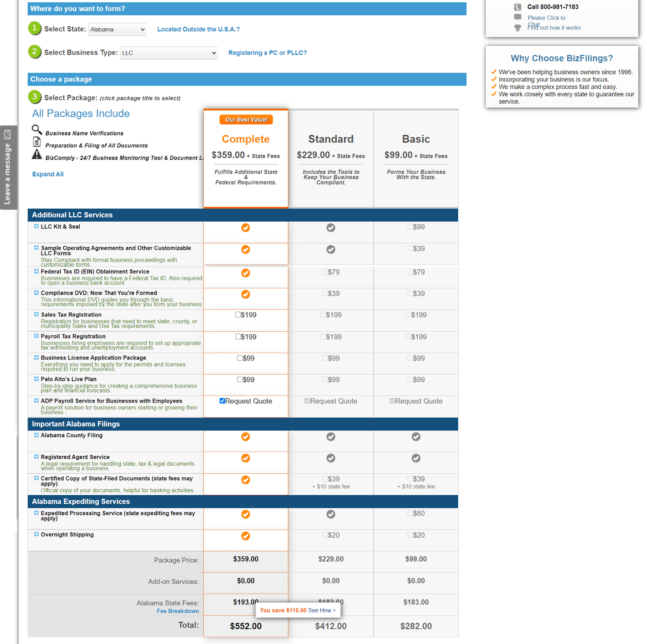
Task: Check the Sales Tax Registration $199 box under Complete
Action: [x=238, y=315]
